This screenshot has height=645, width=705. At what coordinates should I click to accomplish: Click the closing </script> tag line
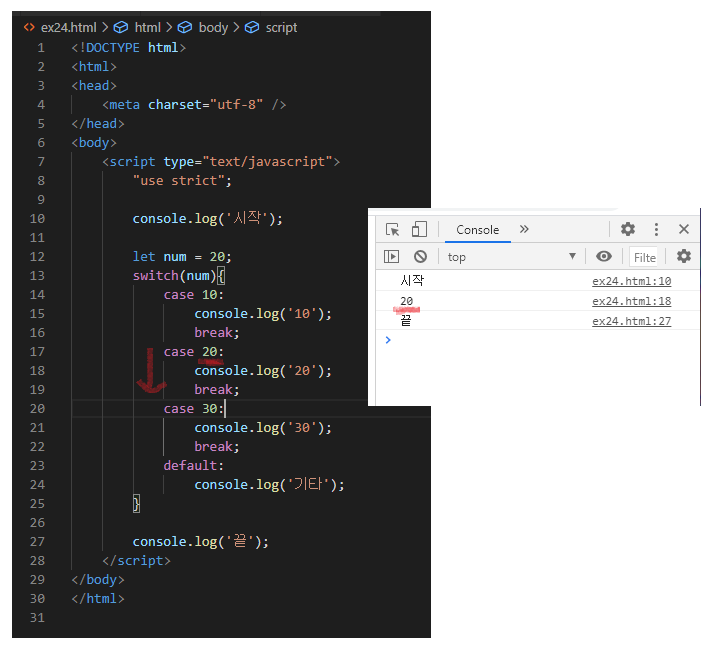(136, 560)
